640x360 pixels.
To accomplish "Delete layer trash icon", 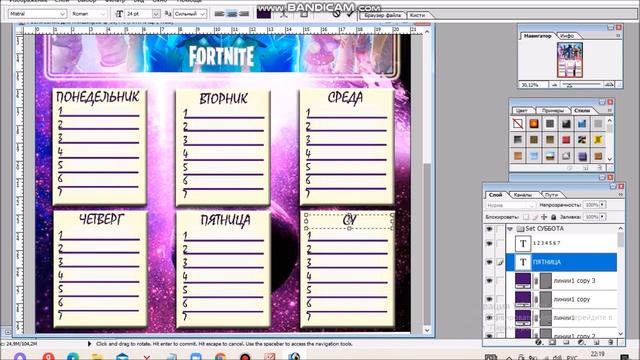I will [611, 342].
